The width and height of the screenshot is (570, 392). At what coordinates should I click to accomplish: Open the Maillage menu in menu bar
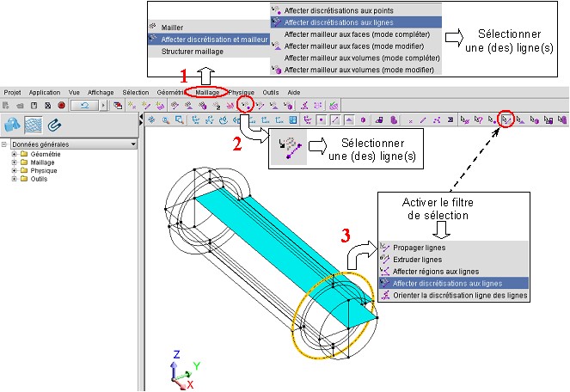[x=208, y=91]
